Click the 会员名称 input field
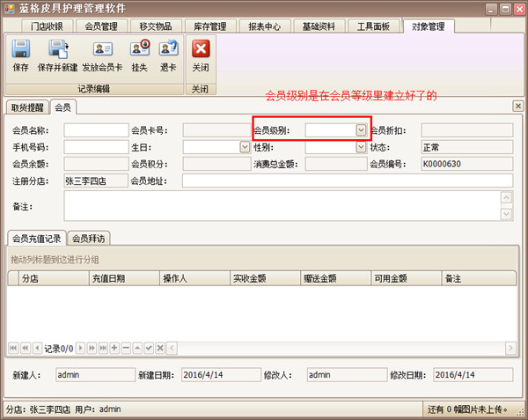 click(x=96, y=130)
